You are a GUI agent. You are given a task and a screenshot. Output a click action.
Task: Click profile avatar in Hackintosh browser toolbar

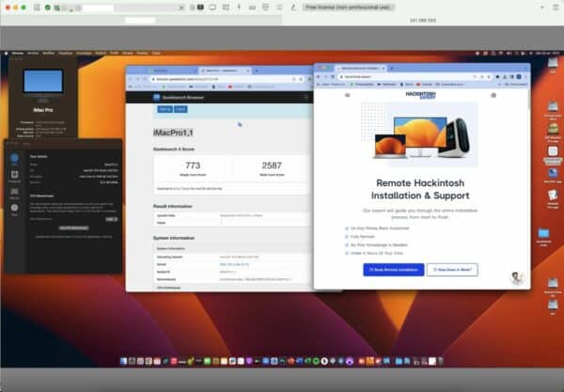(519, 76)
